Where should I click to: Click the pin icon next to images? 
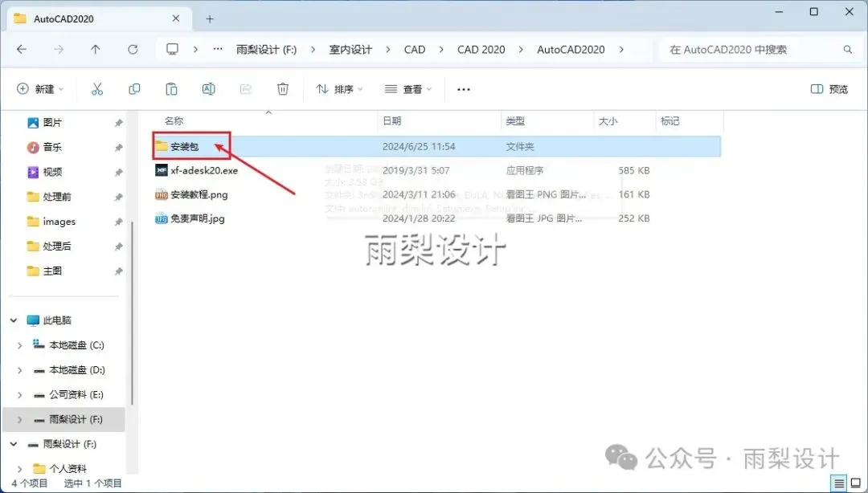pos(118,222)
